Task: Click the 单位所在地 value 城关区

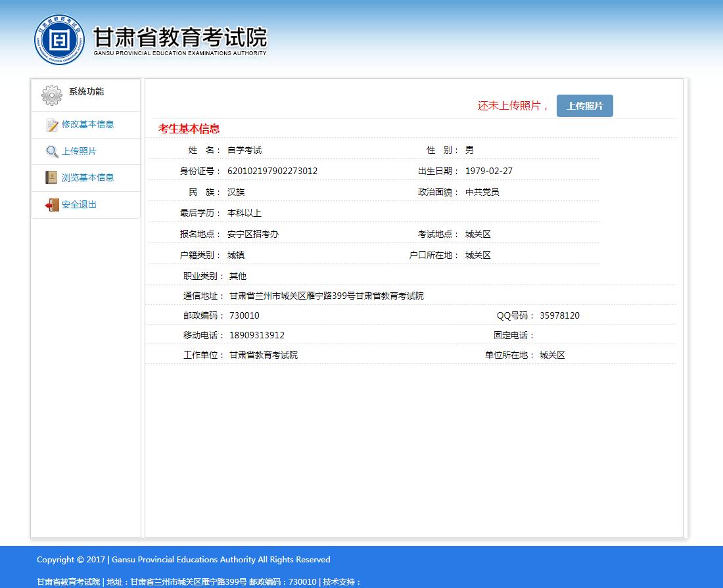Action: click(x=552, y=355)
